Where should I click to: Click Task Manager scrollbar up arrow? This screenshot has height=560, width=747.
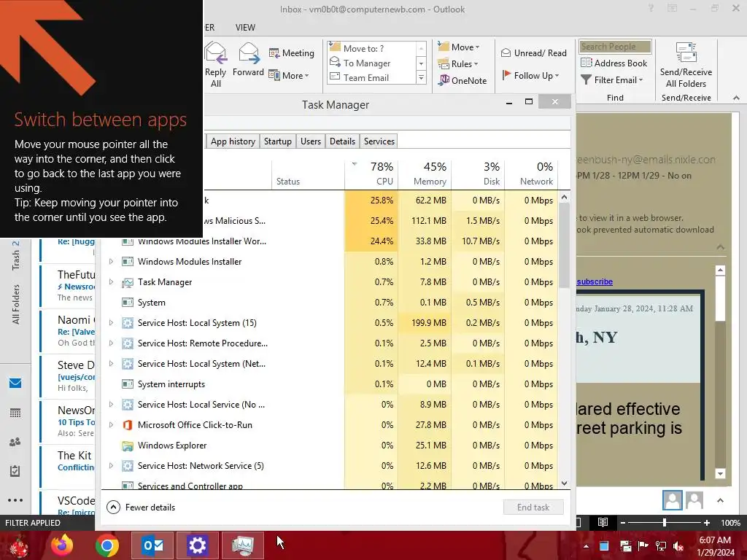[x=564, y=197]
